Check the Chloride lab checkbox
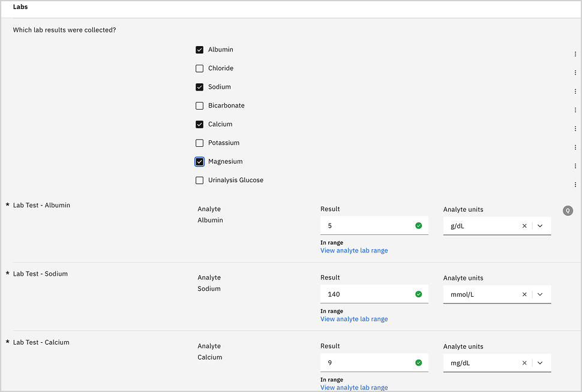This screenshot has height=392, width=582. [200, 68]
